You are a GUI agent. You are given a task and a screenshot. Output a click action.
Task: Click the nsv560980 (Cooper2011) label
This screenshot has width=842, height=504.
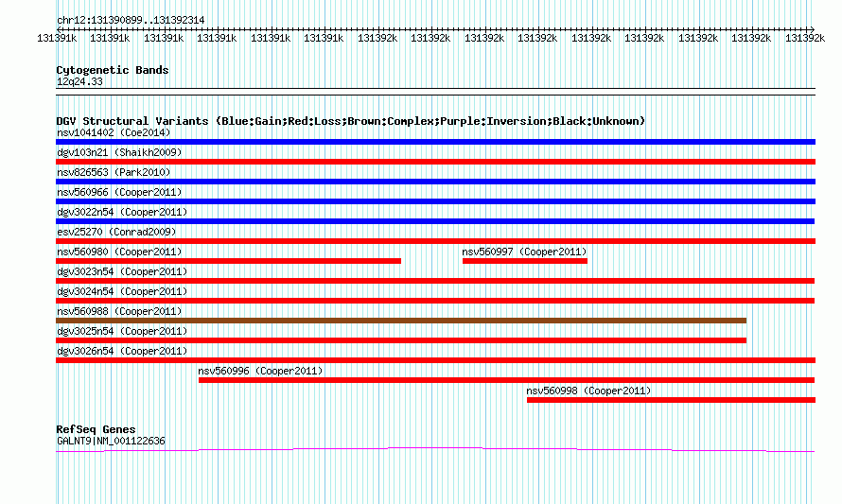[119, 252]
